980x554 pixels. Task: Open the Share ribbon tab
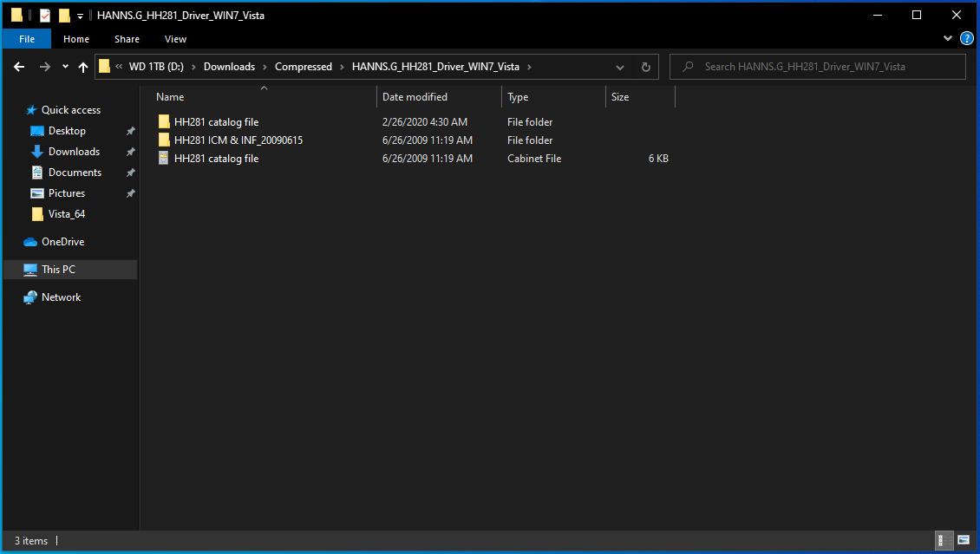coord(127,39)
